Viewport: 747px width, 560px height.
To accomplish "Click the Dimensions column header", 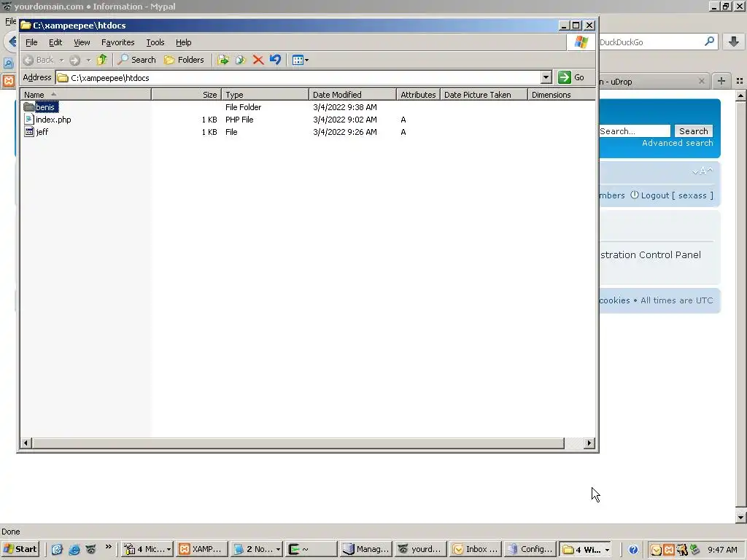I will pyautogui.click(x=561, y=95).
